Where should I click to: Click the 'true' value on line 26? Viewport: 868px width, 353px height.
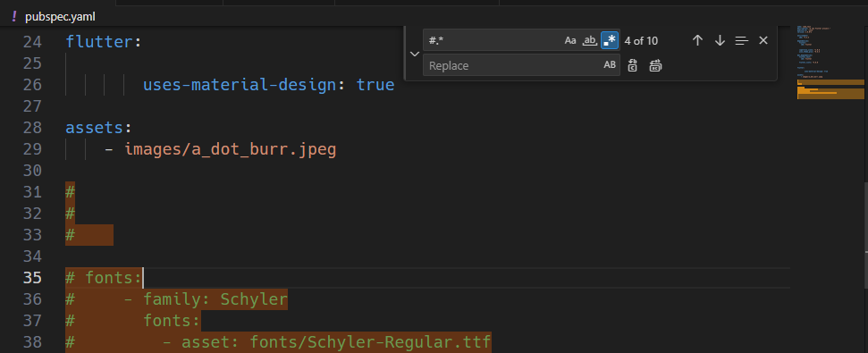[x=375, y=85]
